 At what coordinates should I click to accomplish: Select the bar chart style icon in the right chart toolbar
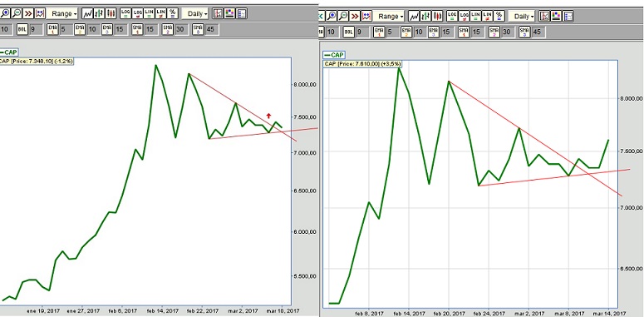(x=426, y=16)
